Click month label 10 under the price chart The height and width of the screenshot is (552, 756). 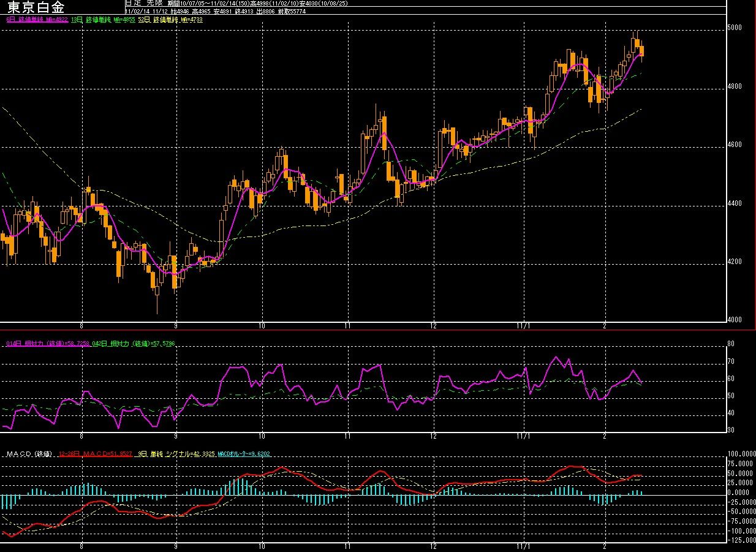click(x=262, y=325)
